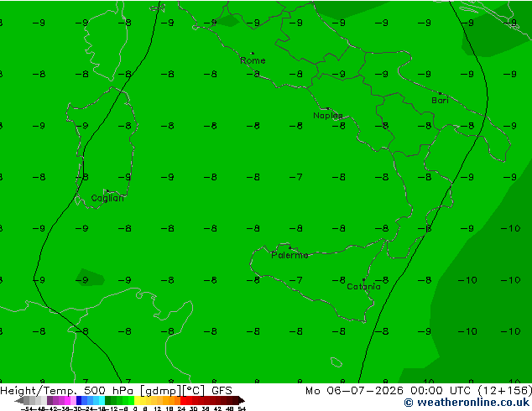The height and width of the screenshot is (411, 532).
Task: Click the Rome city dot marker
Action: pyautogui.click(x=253, y=53)
